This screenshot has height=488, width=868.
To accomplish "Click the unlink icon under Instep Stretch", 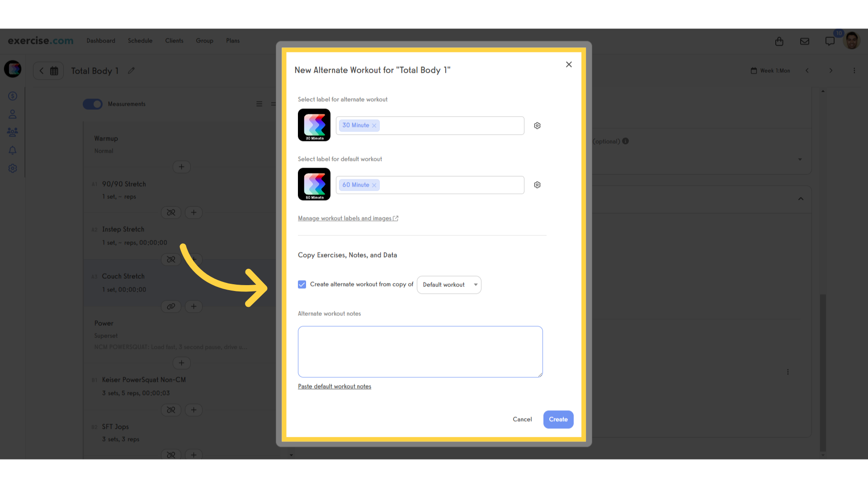I will coord(171,259).
